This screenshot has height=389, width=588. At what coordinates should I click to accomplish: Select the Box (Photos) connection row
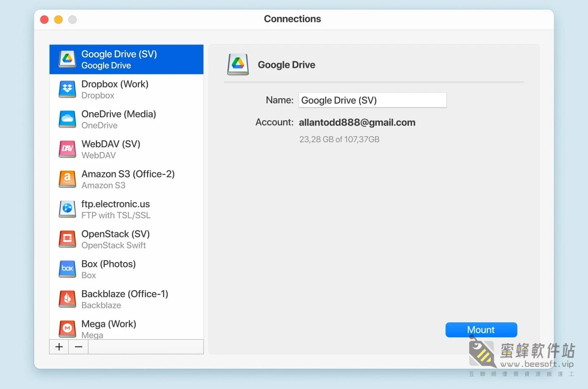pos(126,269)
